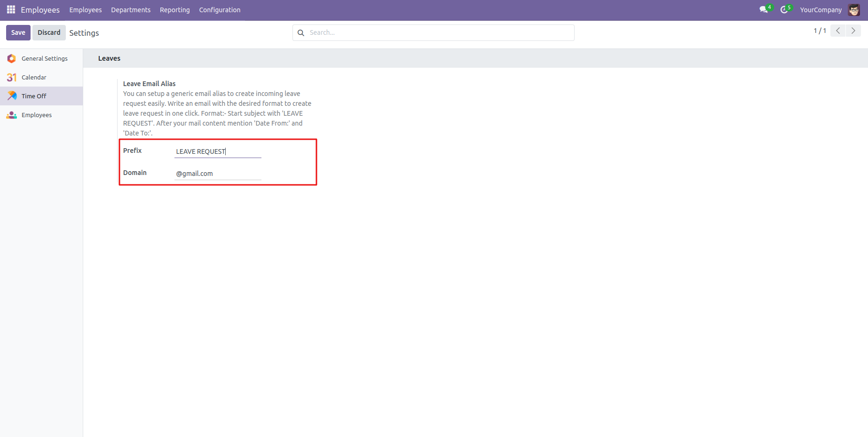Open the conversations message icon
The width and height of the screenshot is (868, 437).
click(x=764, y=10)
